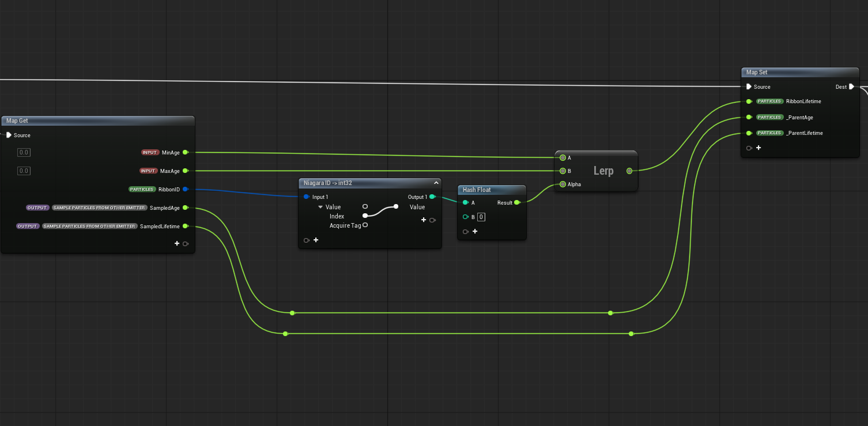Collapse the Niagara ID -> int32 node chevron

[x=436, y=183]
